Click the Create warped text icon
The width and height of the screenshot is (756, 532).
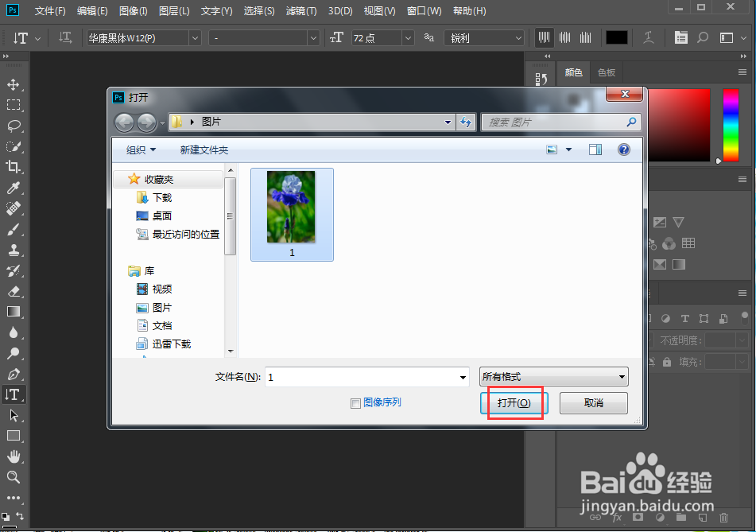649,37
